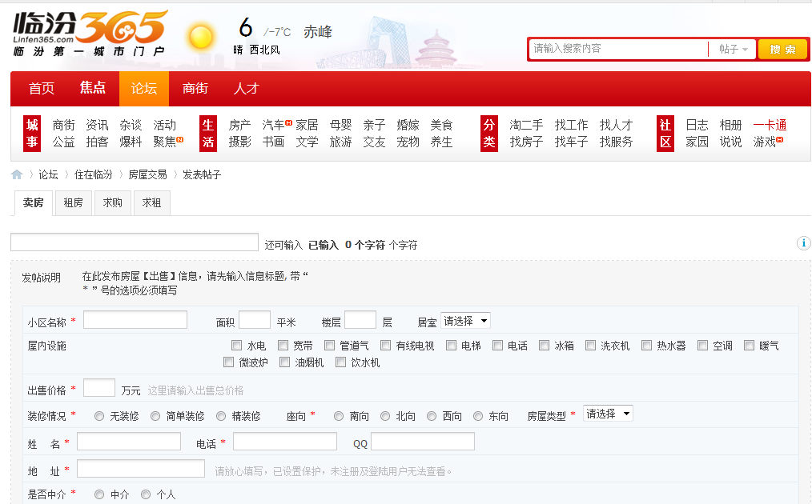This screenshot has height=504, width=812.
Task: Enable the 空调 facility checkbox
Action: pyautogui.click(x=702, y=345)
